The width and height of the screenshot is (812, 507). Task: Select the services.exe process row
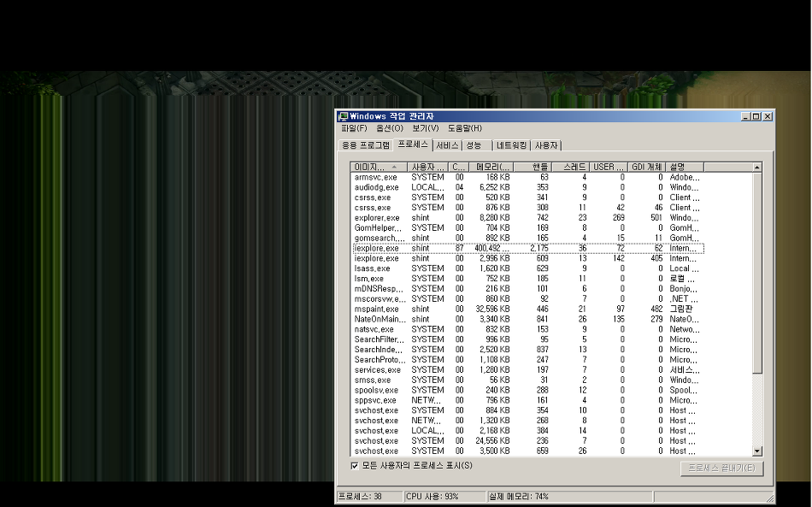click(527, 369)
